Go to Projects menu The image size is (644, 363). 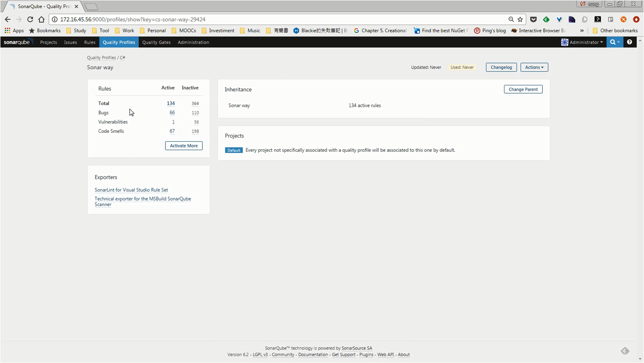point(48,42)
